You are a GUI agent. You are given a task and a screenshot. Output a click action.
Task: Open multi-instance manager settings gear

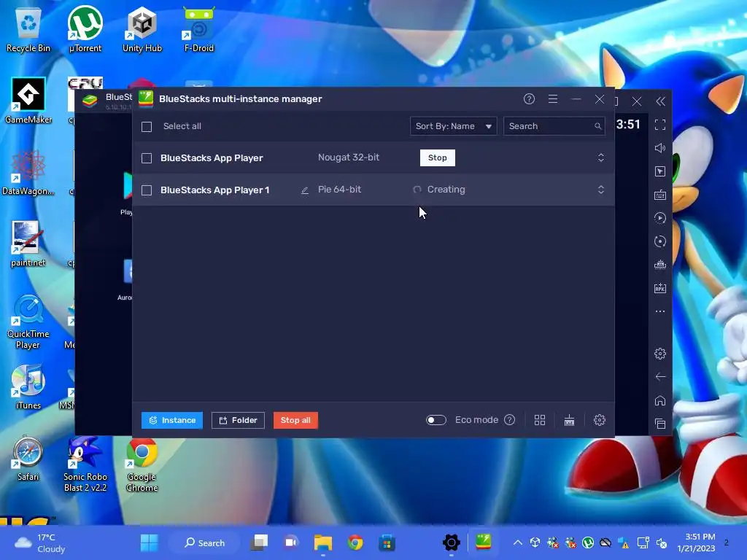point(600,420)
